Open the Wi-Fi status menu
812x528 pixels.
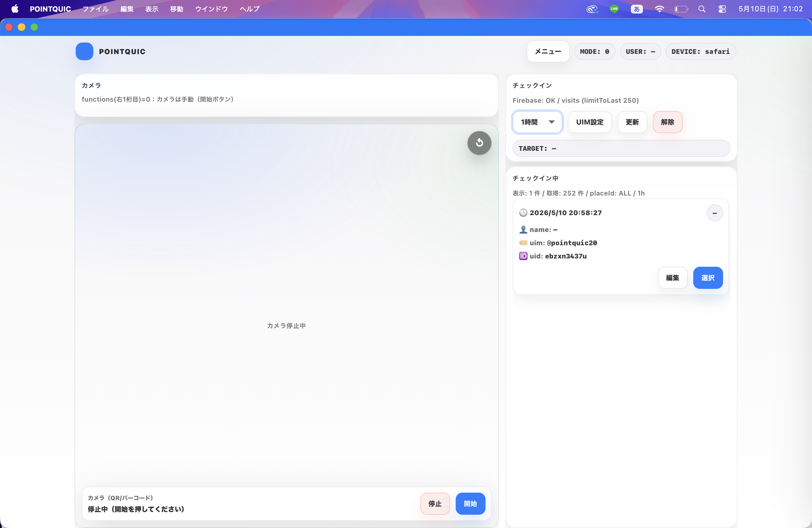coord(660,9)
